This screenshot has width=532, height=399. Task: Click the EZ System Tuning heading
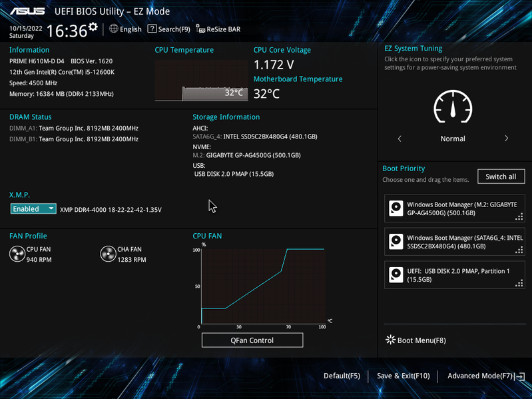(x=413, y=49)
